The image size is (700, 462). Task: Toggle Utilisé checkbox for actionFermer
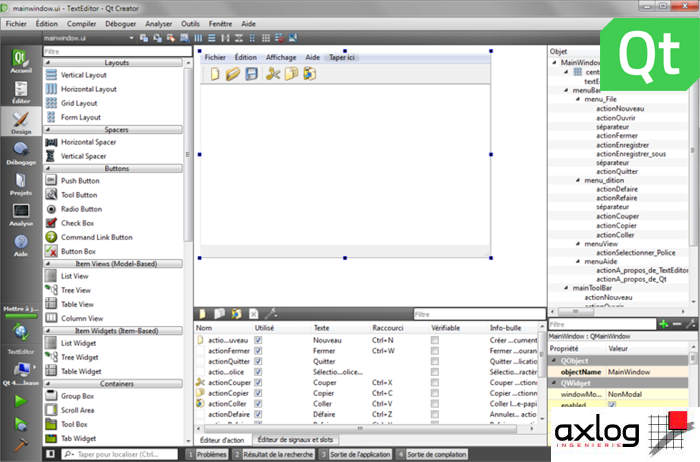coord(258,351)
